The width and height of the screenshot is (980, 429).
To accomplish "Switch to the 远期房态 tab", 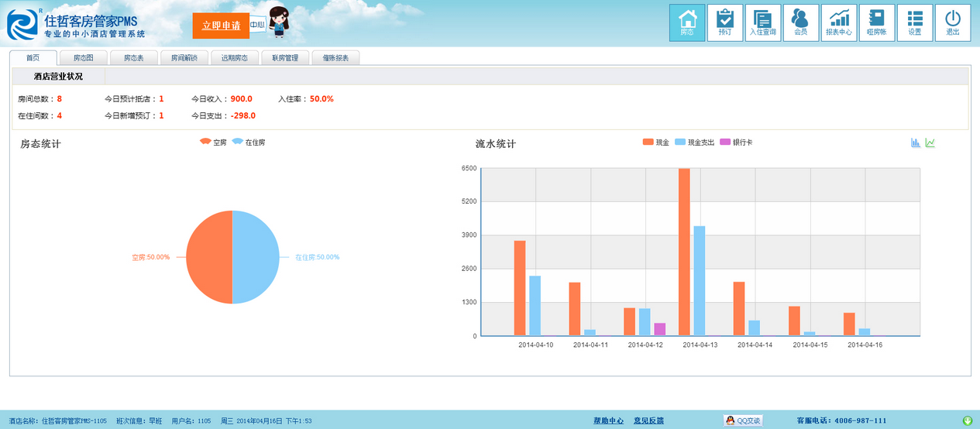I will [x=235, y=58].
